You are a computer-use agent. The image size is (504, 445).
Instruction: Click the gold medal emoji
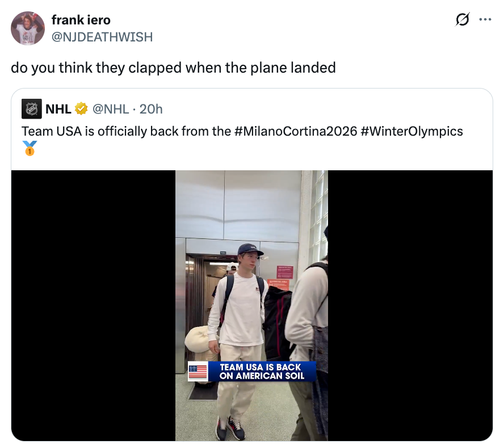point(31,149)
